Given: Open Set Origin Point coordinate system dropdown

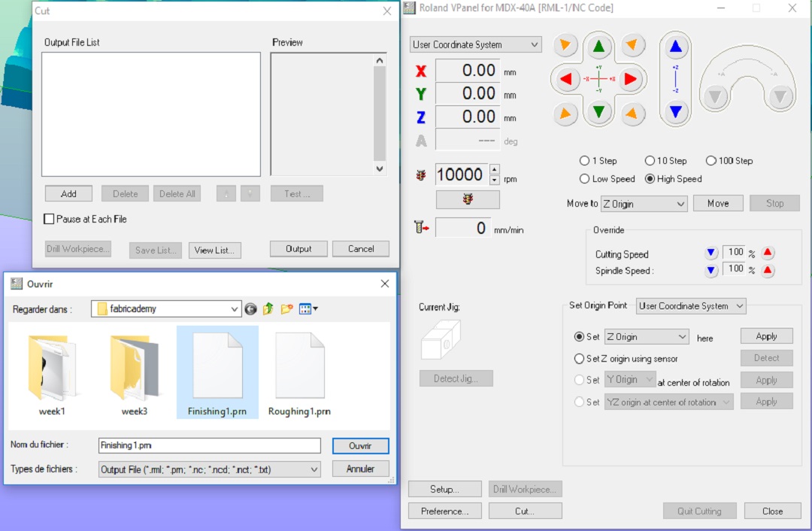Looking at the screenshot, I should point(691,306).
